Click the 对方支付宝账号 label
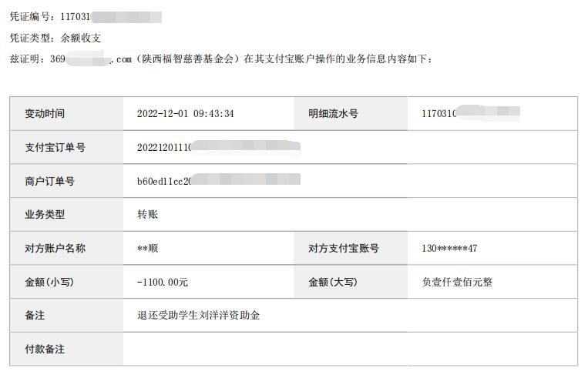The width and height of the screenshot is (588, 378). [x=344, y=248]
